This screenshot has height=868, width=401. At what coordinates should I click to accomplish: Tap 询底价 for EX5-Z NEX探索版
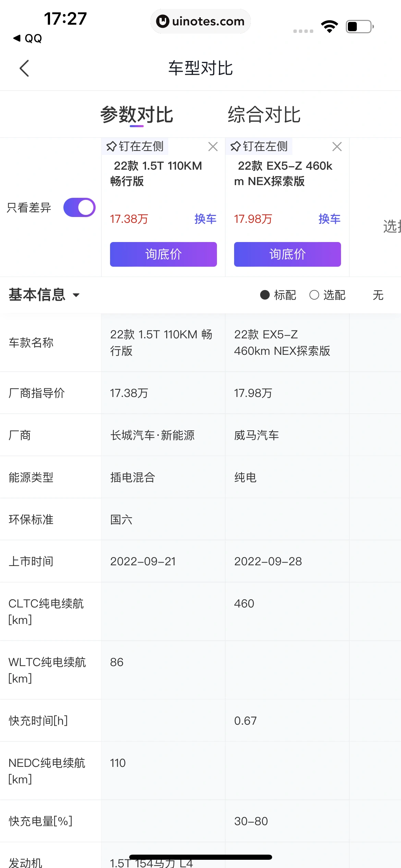coord(288,254)
